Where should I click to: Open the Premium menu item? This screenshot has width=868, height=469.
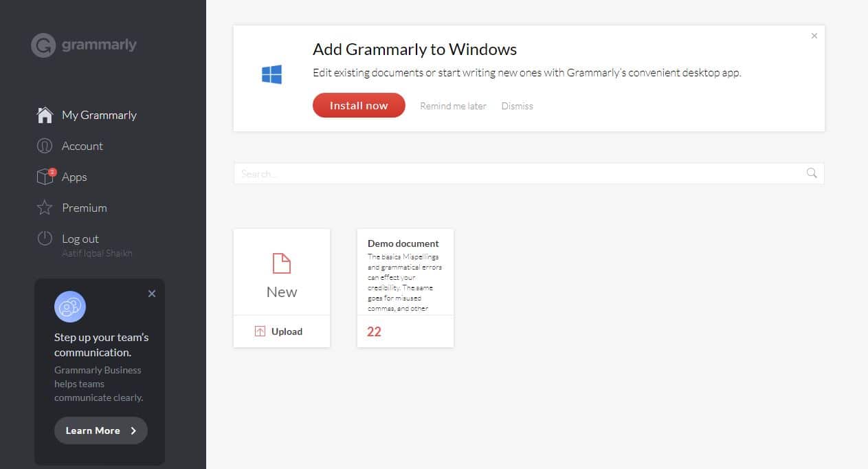click(85, 208)
